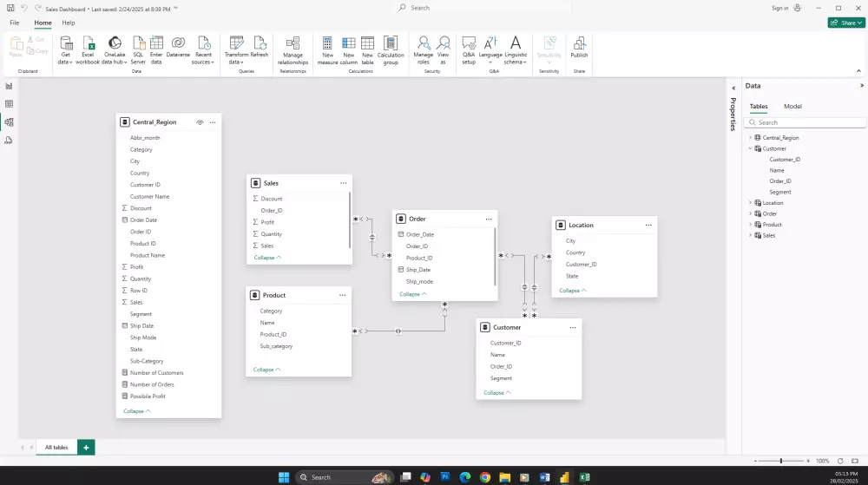Open Manage relationships
Viewport: 868px width, 485px height.
point(293,50)
